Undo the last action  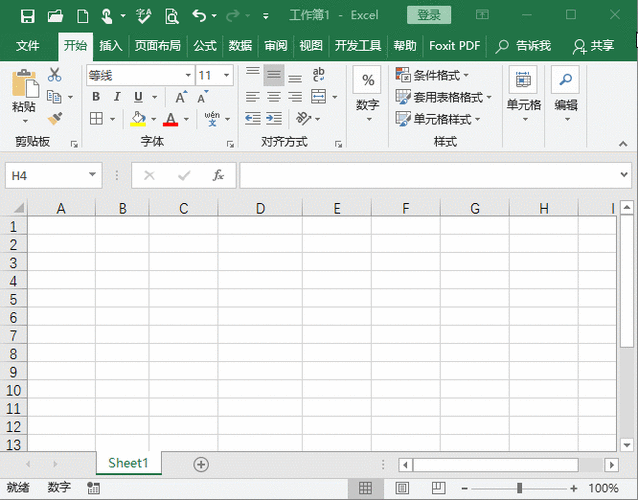pyautogui.click(x=199, y=16)
